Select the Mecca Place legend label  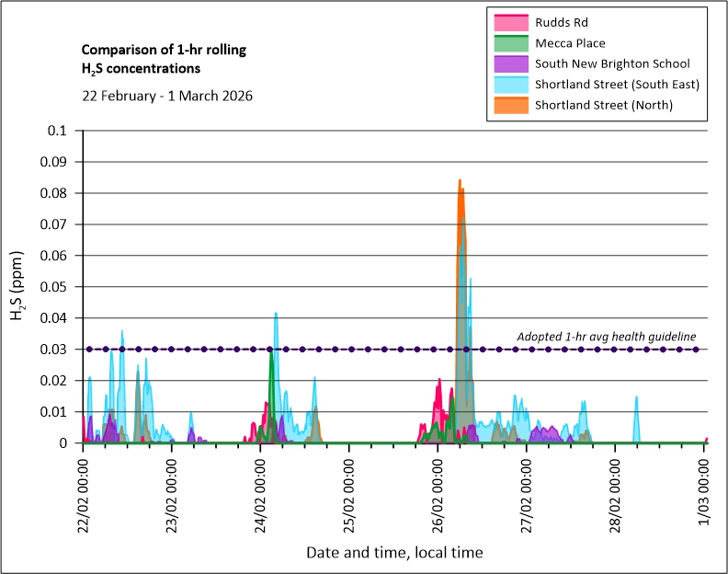pos(570,42)
